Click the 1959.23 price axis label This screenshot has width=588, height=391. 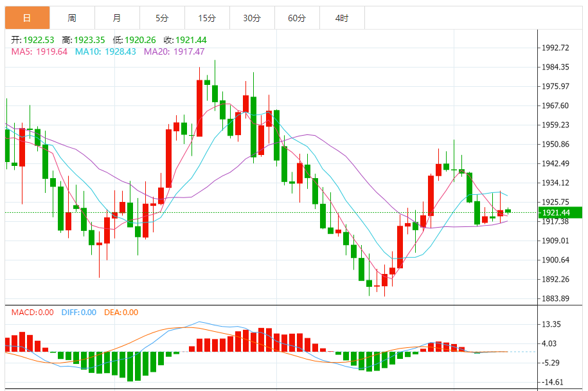[555, 125]
